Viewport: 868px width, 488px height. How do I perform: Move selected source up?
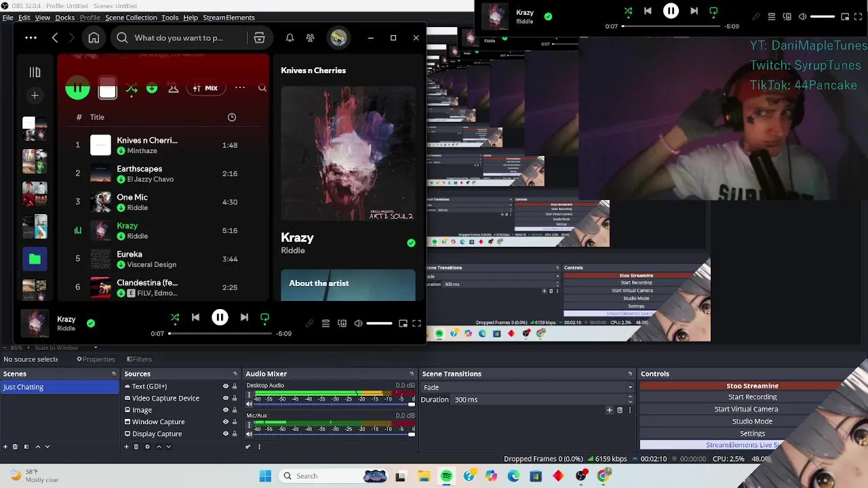159,447
